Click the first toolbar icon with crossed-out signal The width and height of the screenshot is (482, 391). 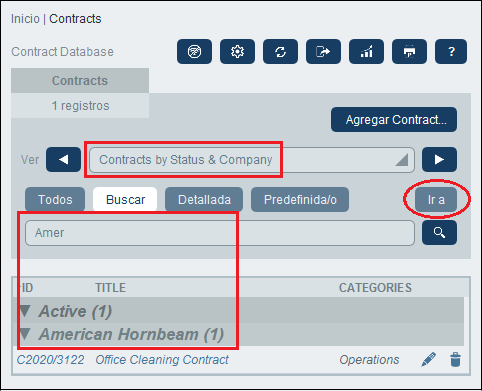tap(194, 52)
